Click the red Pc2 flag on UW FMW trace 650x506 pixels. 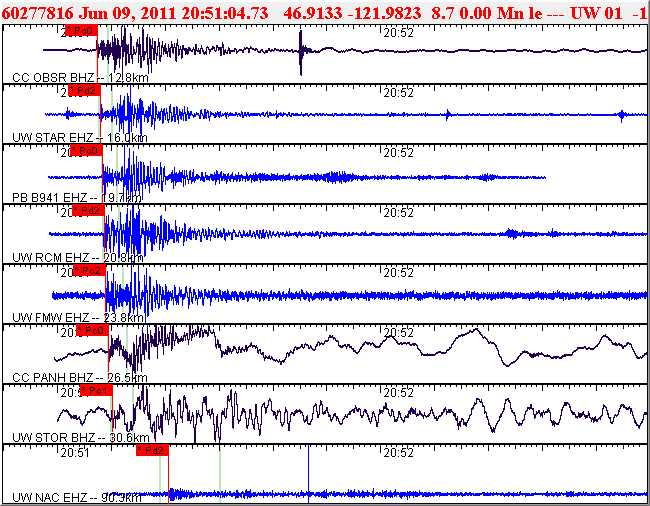[x=90, y=271]
